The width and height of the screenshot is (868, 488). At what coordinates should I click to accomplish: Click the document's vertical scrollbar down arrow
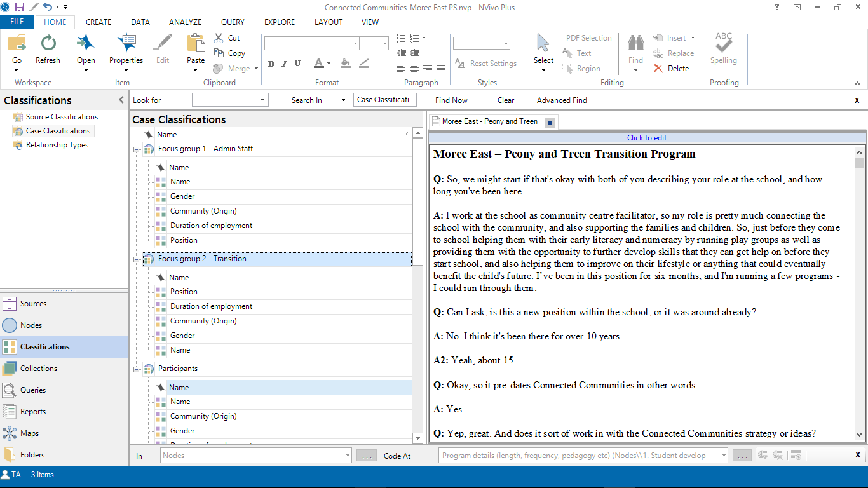click(x=860, y=435)
